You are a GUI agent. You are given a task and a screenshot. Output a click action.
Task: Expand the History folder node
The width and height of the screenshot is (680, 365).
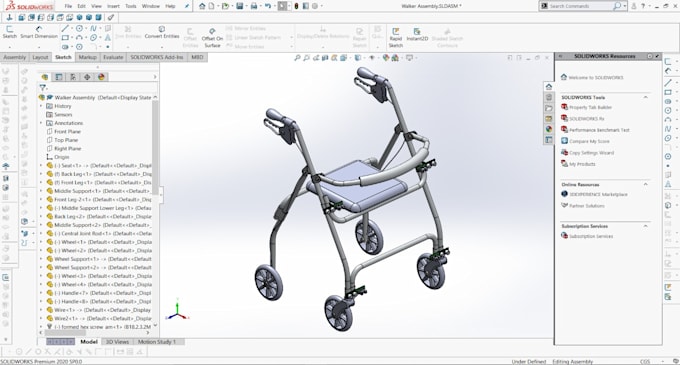point(41,106)
